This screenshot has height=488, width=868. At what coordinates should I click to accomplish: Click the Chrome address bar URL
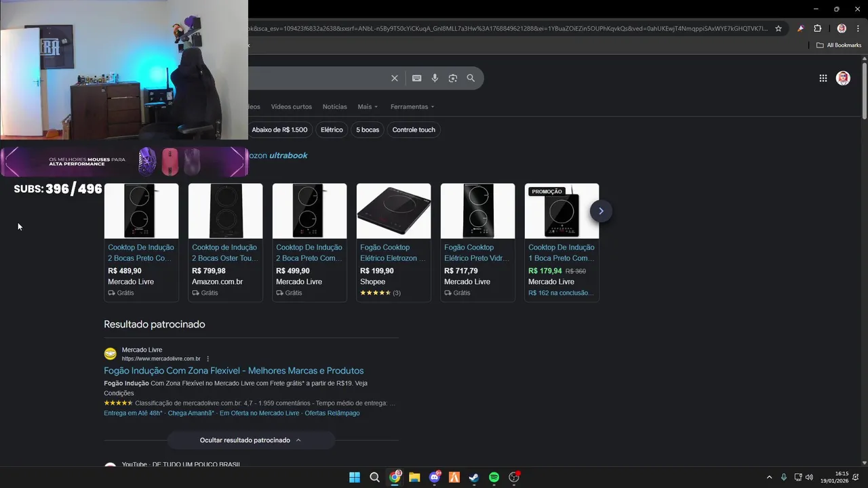509,28
